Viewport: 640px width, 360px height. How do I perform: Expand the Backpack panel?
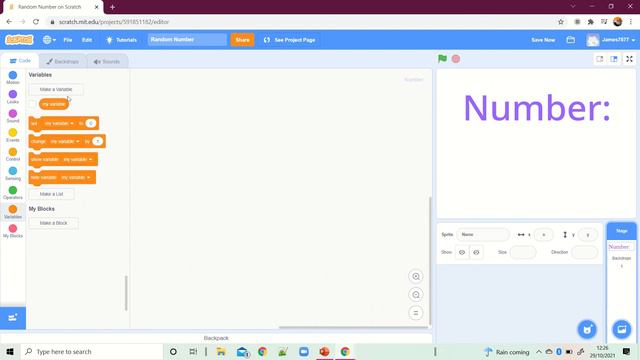pos(216,338)
